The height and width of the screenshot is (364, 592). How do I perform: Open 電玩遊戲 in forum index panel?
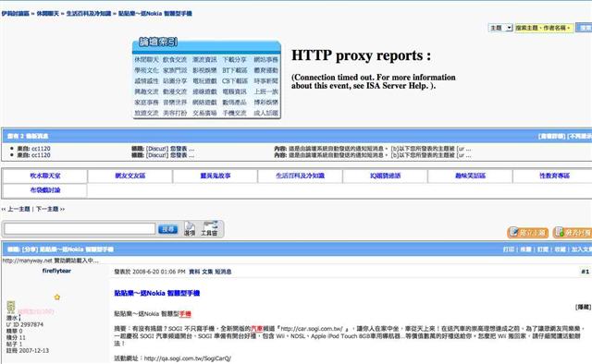click(204, 81)
